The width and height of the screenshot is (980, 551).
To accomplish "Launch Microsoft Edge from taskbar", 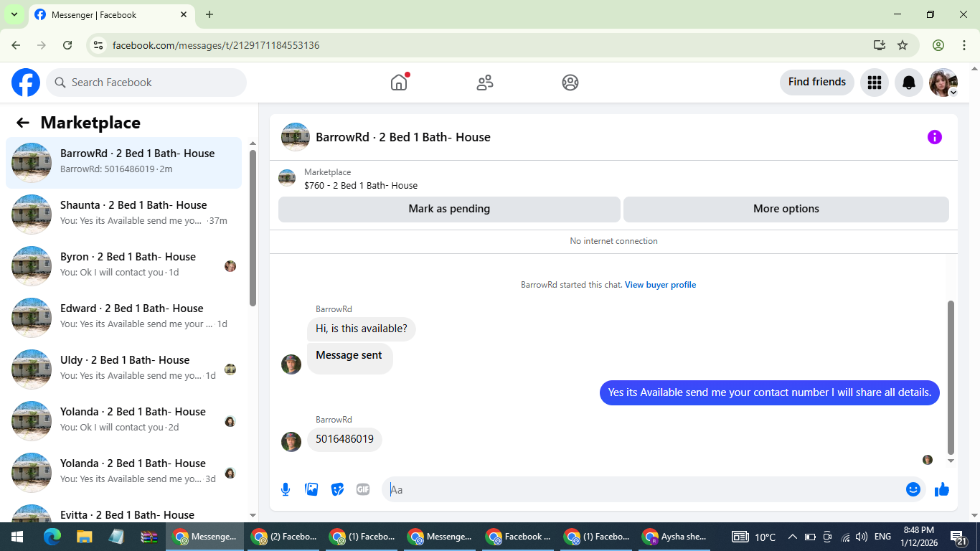I will tap(52, 537).
